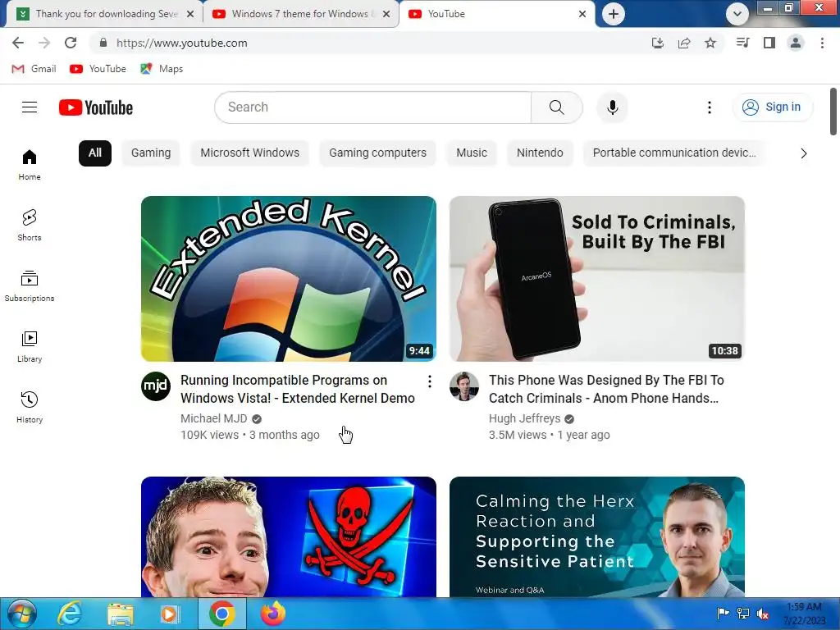Play the 'Sold To Criminals' video thumbnail

(597, 279)
